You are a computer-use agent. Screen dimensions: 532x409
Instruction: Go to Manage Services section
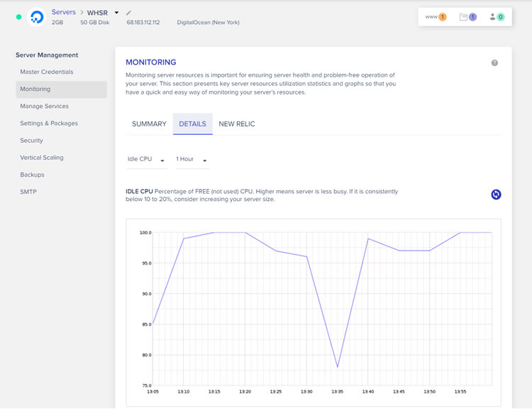(44, 106)
